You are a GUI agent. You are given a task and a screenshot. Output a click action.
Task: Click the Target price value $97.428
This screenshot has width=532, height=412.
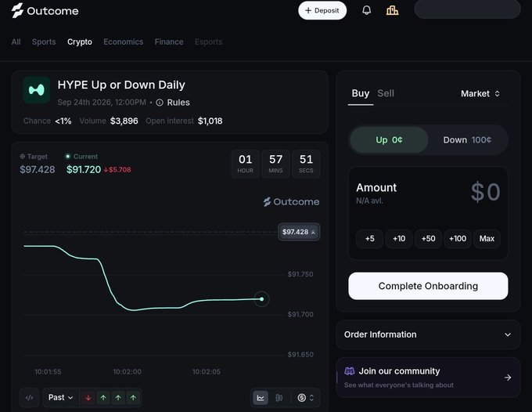(x=38, y=169)
